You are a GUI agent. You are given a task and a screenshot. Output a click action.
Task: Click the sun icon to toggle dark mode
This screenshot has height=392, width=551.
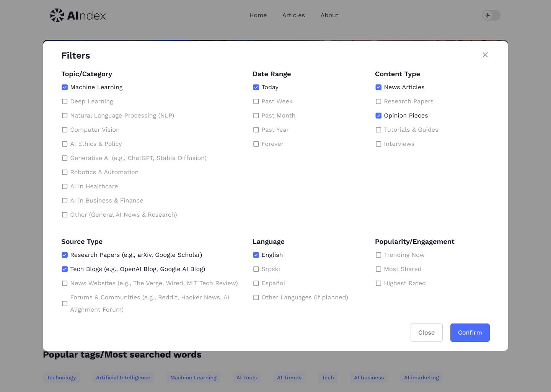487,15
